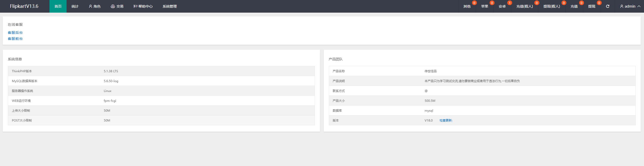The height and width of the screenshot is (166, 644).
Task: Click the product name value 传世佳品
Action: 430,71
